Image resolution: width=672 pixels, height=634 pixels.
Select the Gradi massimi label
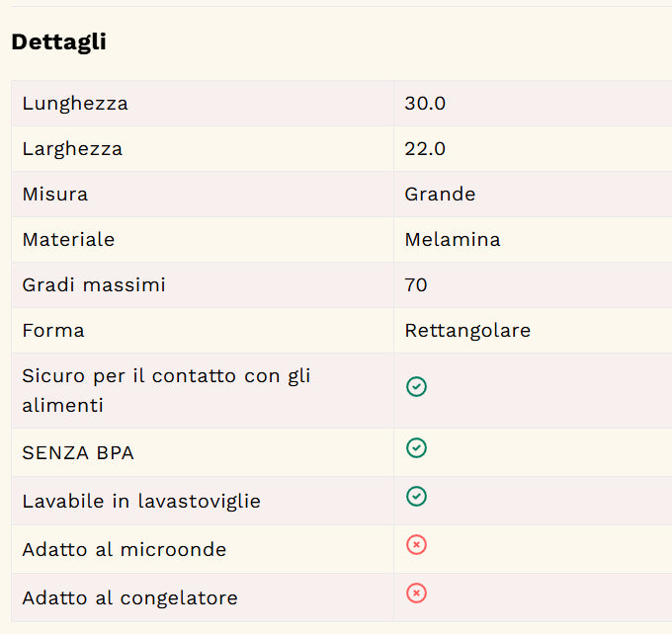94,285
